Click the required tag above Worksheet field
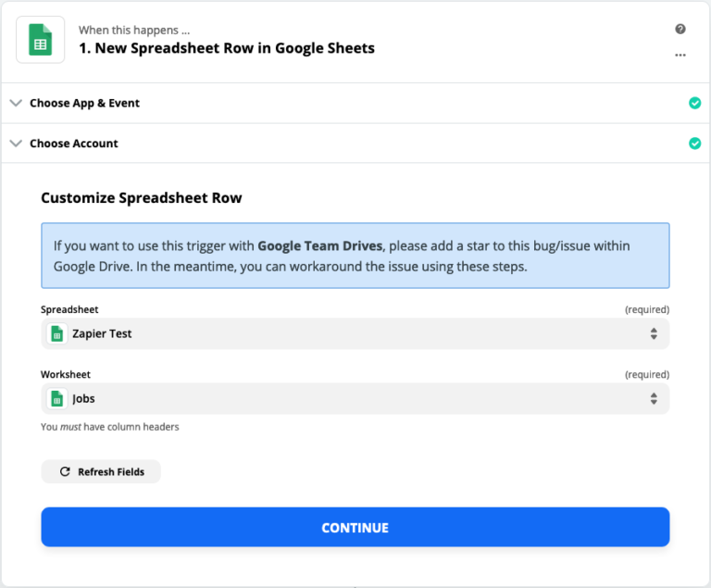The height and width of the screenshot is (588, 711). click(x=647, y=374)
